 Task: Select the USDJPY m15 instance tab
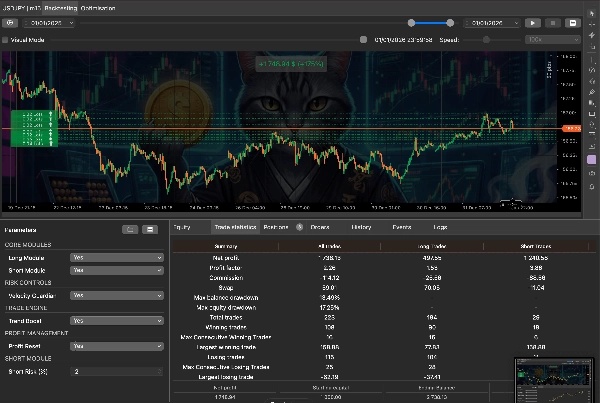(21, 8)
